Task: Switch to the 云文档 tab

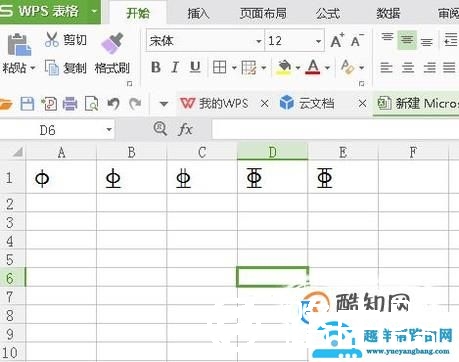Action: [307, 104]
